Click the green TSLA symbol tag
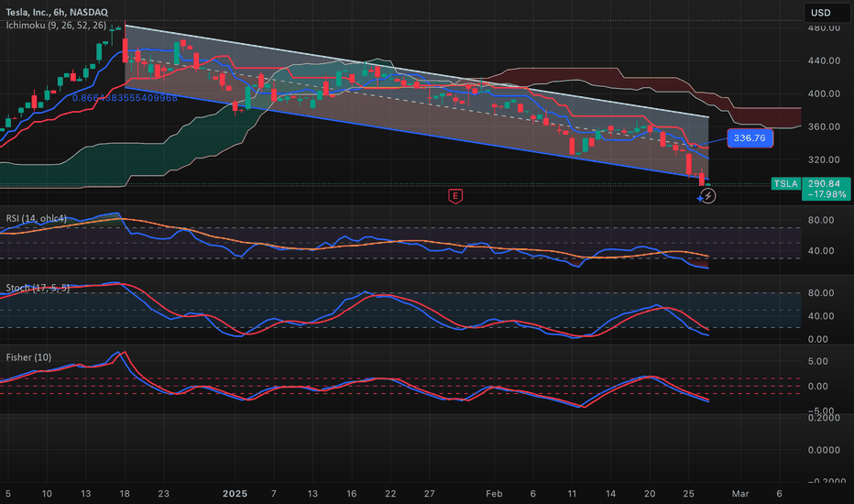 (786, 183)
